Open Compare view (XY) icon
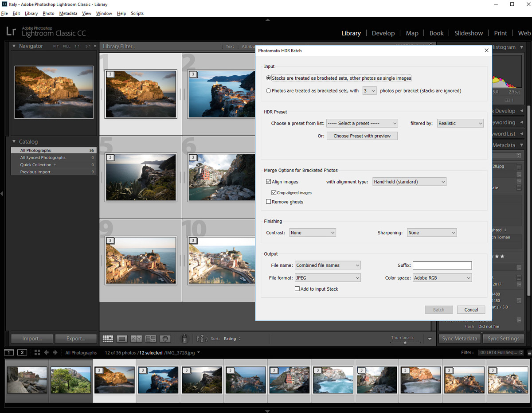532x413 pixels. (x=136, y=339)
